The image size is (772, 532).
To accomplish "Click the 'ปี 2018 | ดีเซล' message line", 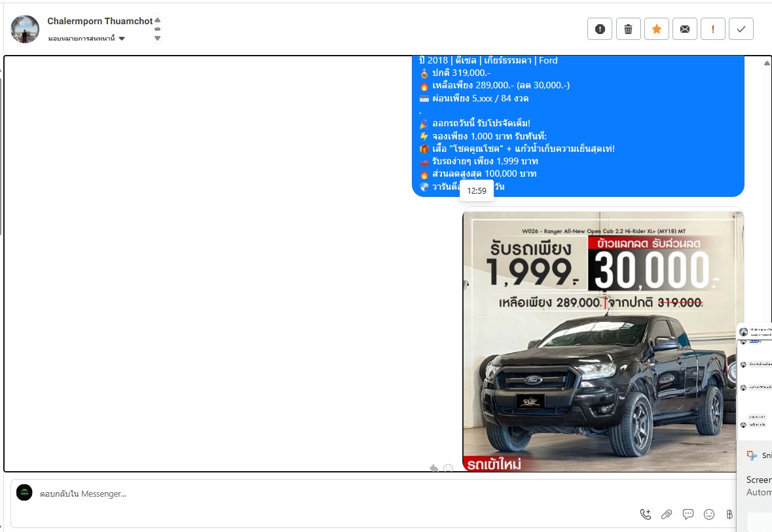I will coord(488,61).
